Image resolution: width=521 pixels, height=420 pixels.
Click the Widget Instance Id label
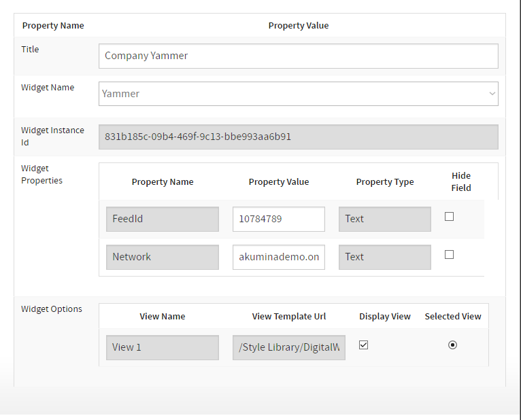(52, 137)
